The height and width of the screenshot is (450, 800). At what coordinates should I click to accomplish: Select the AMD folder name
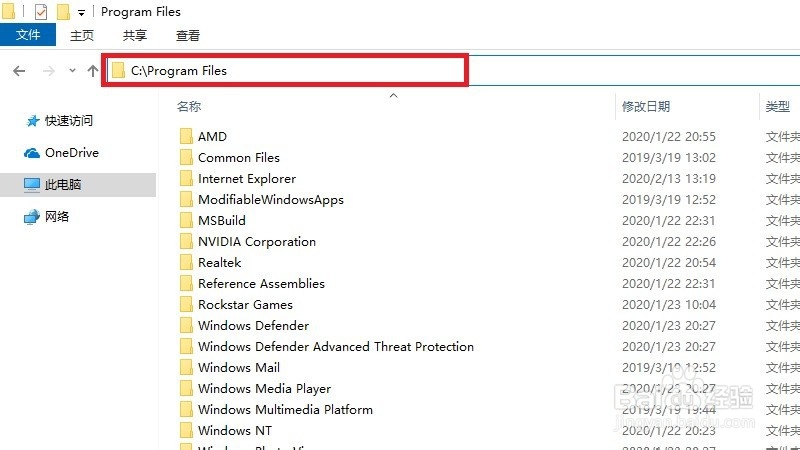click(x=212, y=137)
